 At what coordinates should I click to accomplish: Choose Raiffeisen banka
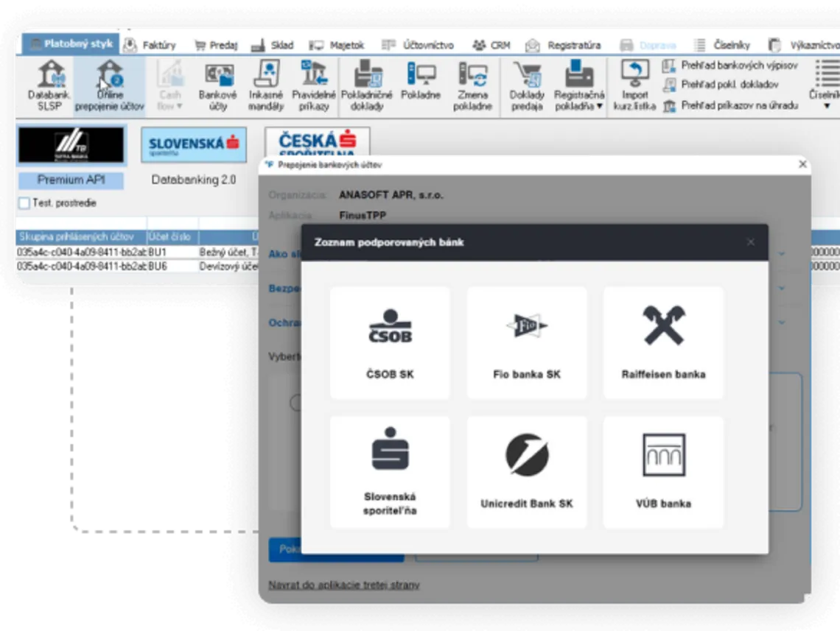tap(663, 343)
